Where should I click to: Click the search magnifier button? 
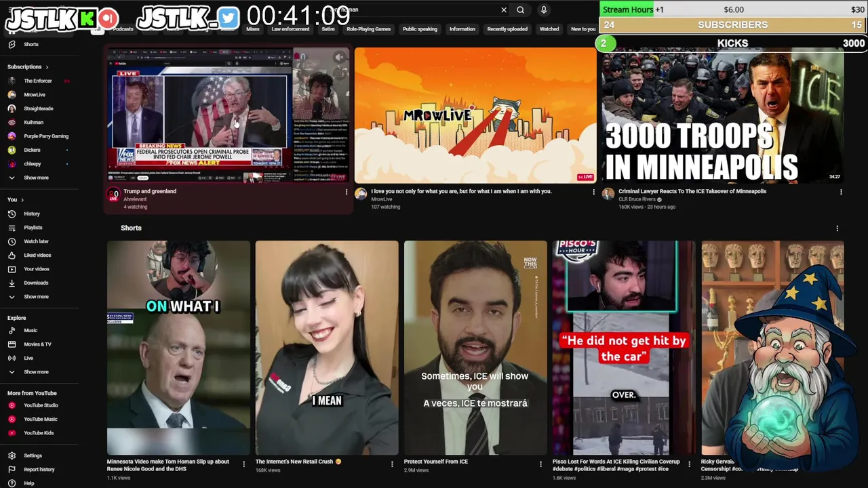pos(520,9)
